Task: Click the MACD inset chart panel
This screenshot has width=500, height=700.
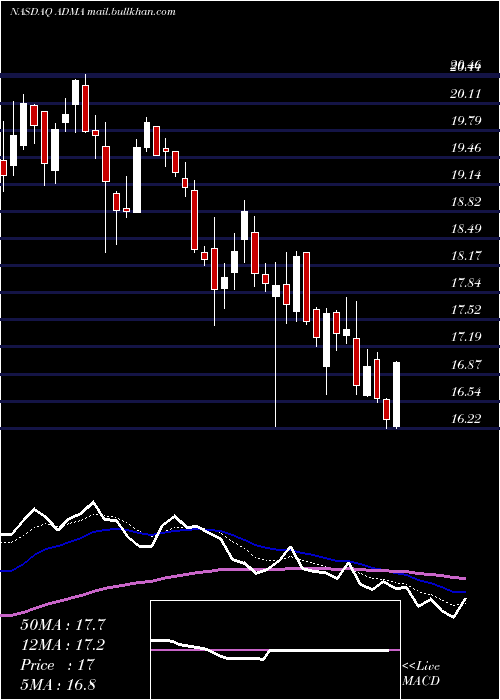Action: (x=275, y=650)
